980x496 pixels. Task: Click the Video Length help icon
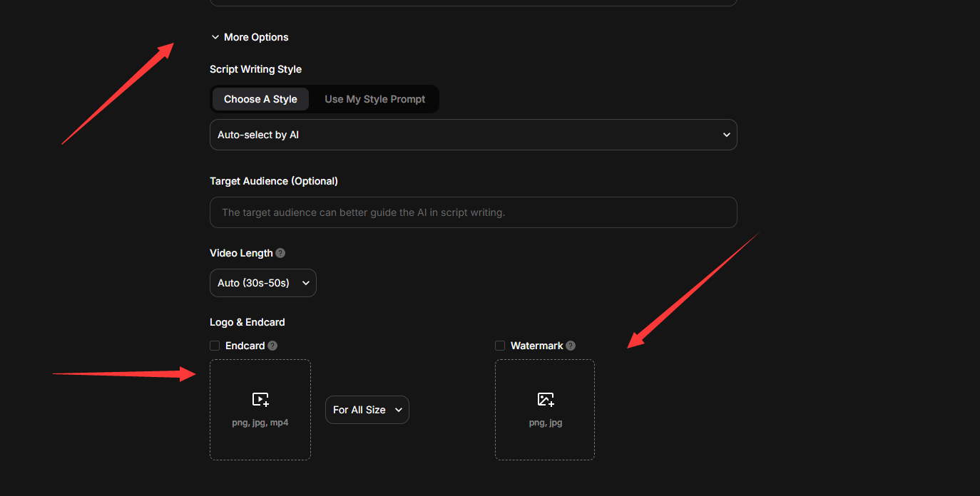[x=280, y=253]
